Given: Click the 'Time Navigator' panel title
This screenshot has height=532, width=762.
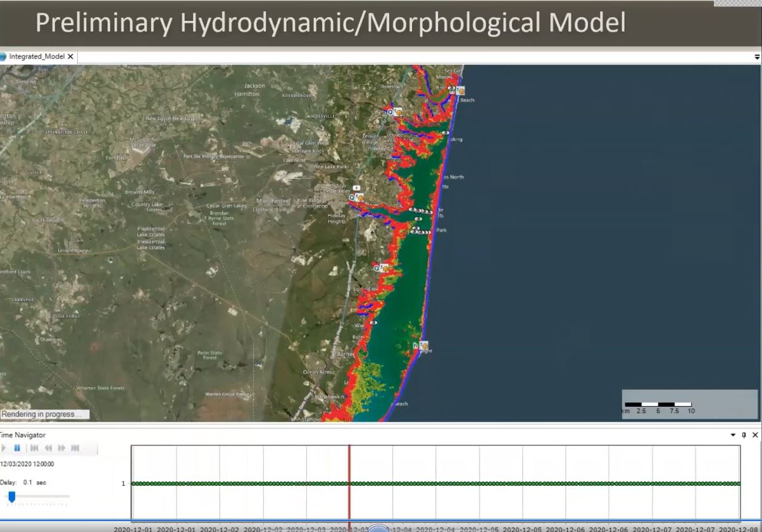Looking at the screenshot, I should (23, 435).
